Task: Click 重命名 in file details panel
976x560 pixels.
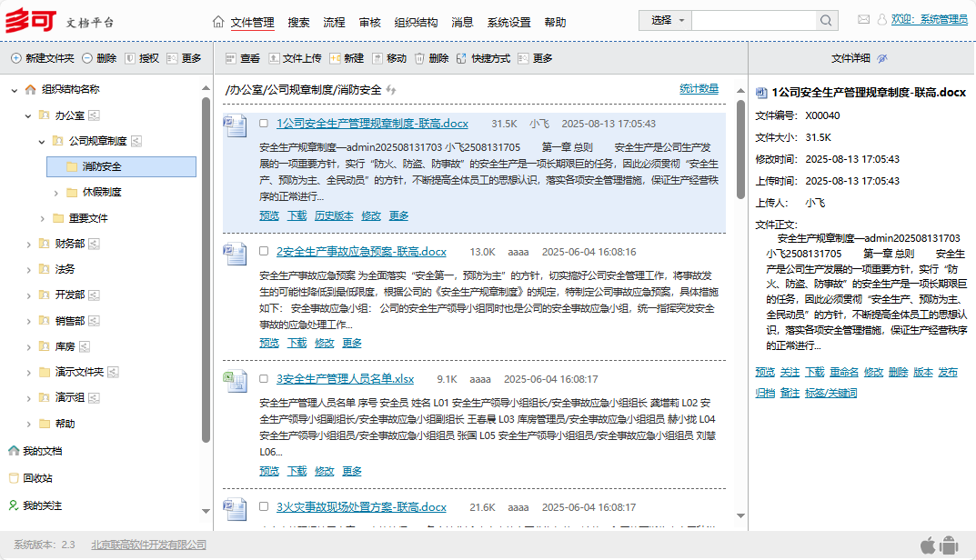Action: point(844,372)
